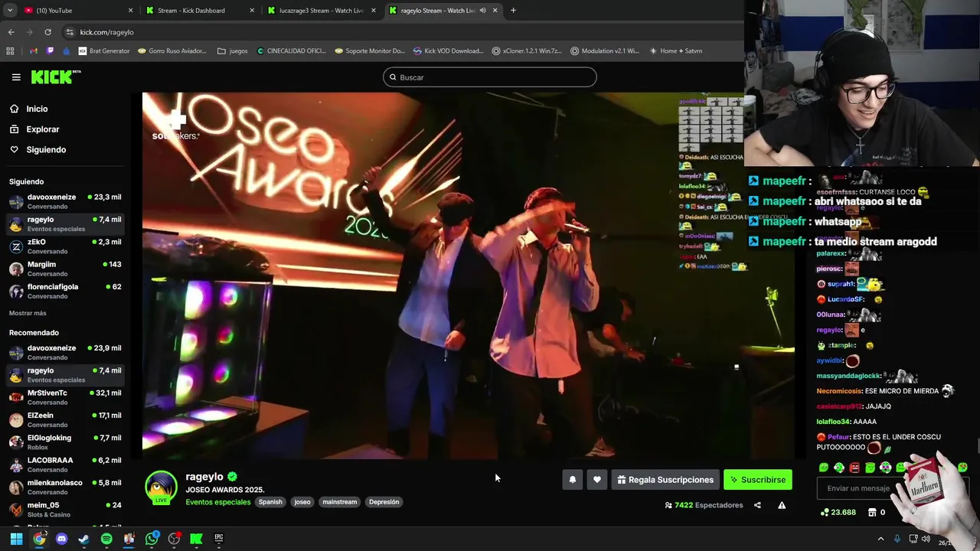Mute the rageylo tab audio icon

pyautogui.click(x=482, y=11)
